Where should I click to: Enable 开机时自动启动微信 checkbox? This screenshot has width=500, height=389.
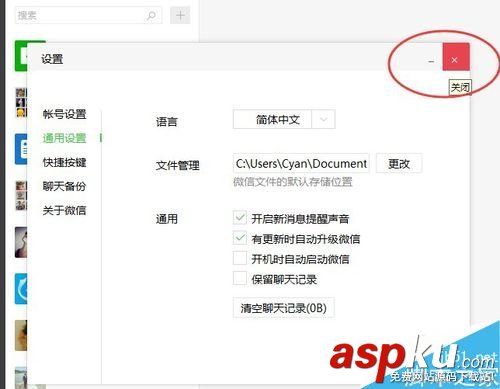pos(240,258)
